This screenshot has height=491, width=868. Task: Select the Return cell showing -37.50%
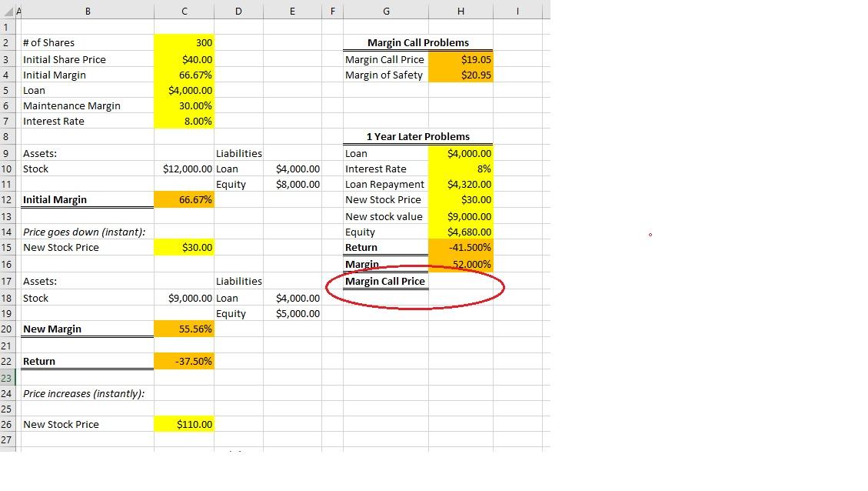pyautogui.click(x=184, y=361)
